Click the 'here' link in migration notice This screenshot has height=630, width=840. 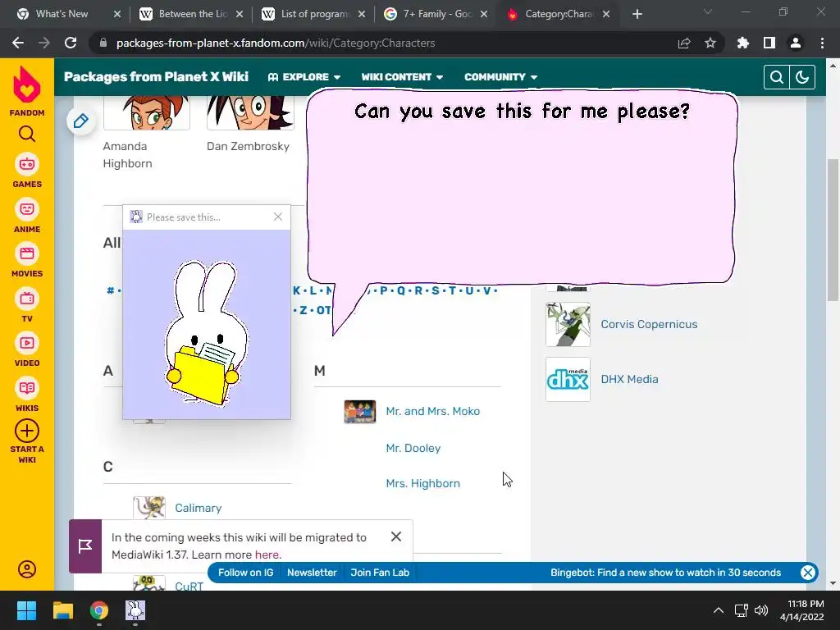click(267, 555)
